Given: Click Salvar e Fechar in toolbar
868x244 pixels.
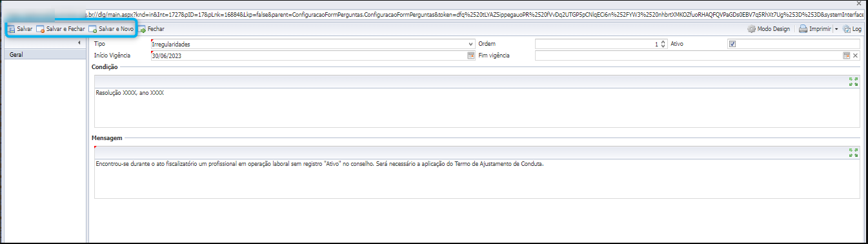Looking at the screenshot, I should (61, 29).
